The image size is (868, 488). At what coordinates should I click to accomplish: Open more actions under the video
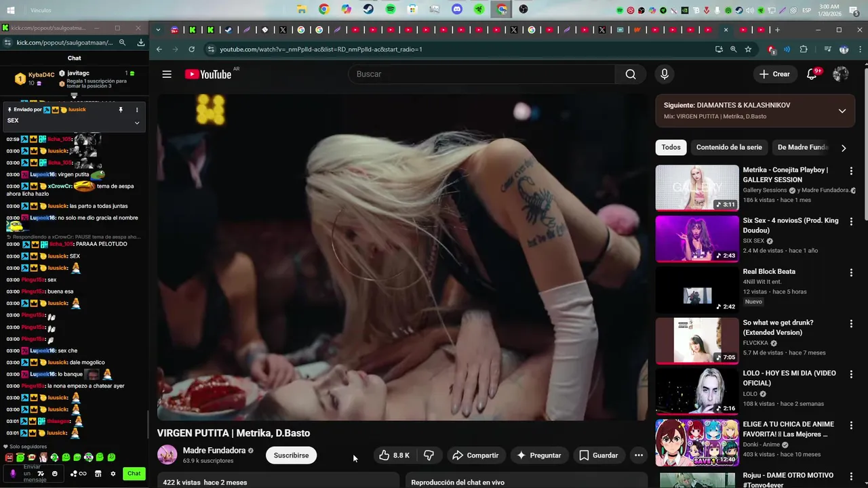click(638, 455)
